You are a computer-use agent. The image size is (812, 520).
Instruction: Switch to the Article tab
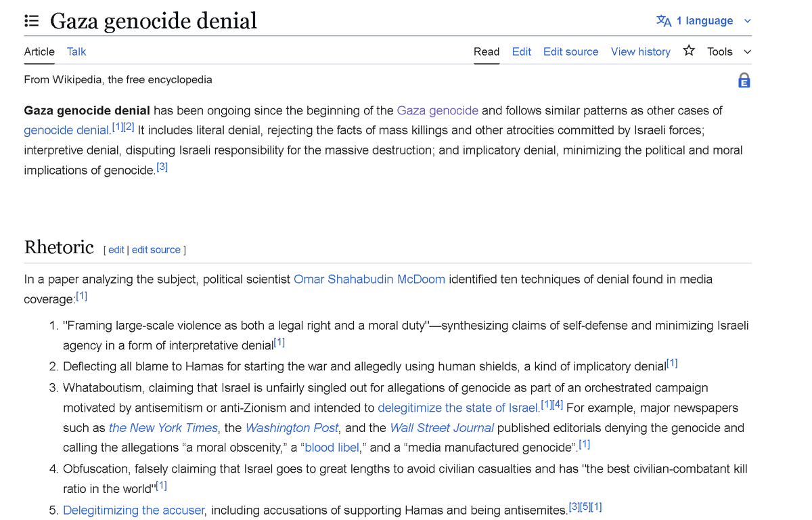(39, 51)
